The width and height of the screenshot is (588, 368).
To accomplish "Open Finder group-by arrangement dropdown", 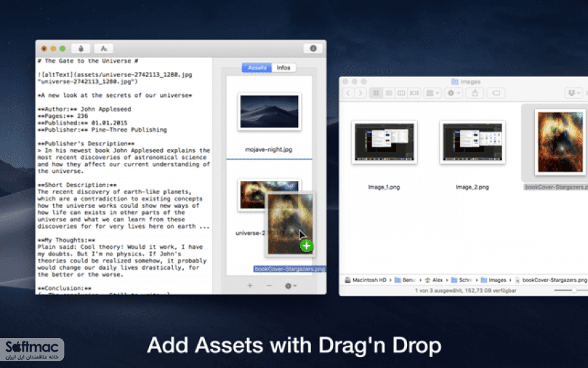I will pyautogui.click(x=432, y=93).
